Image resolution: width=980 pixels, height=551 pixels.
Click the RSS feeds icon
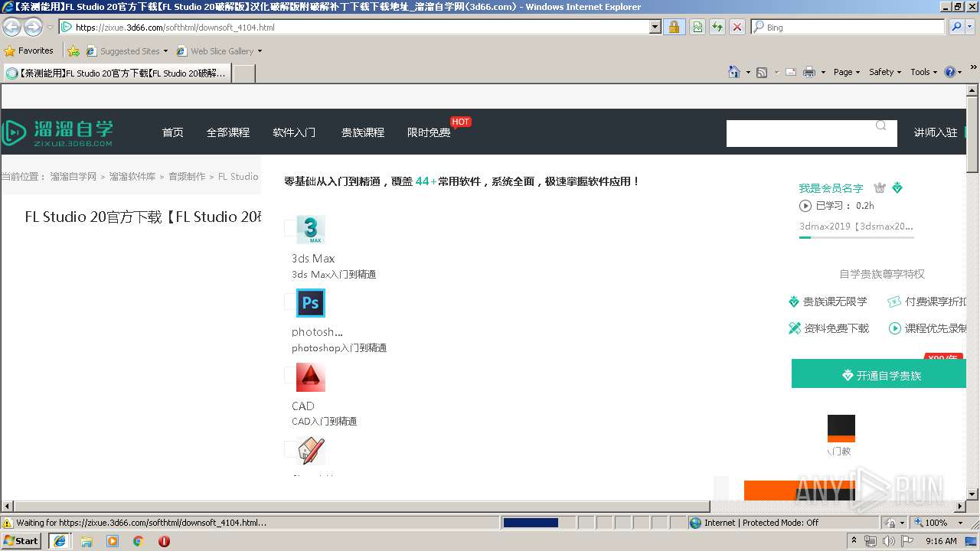762,72
